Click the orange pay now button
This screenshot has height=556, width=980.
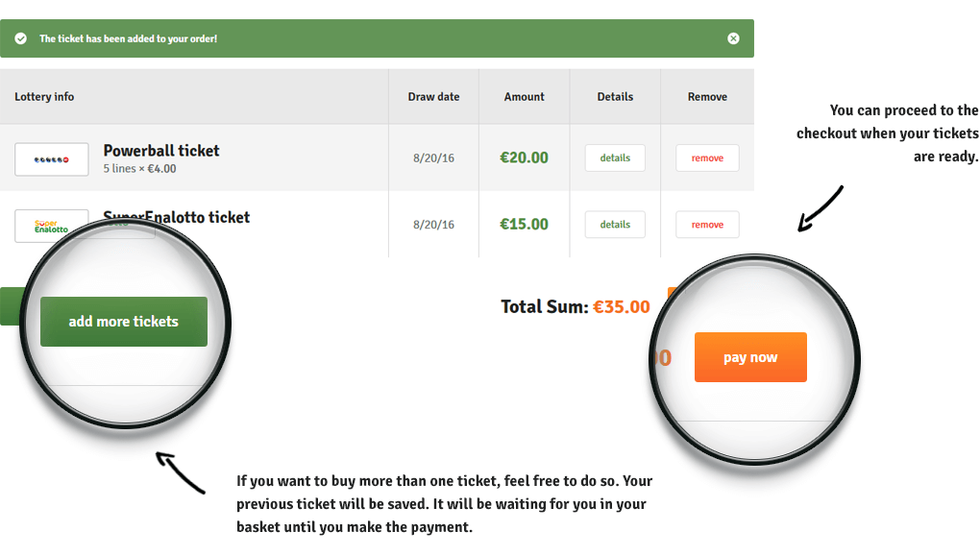pos(750,357)
